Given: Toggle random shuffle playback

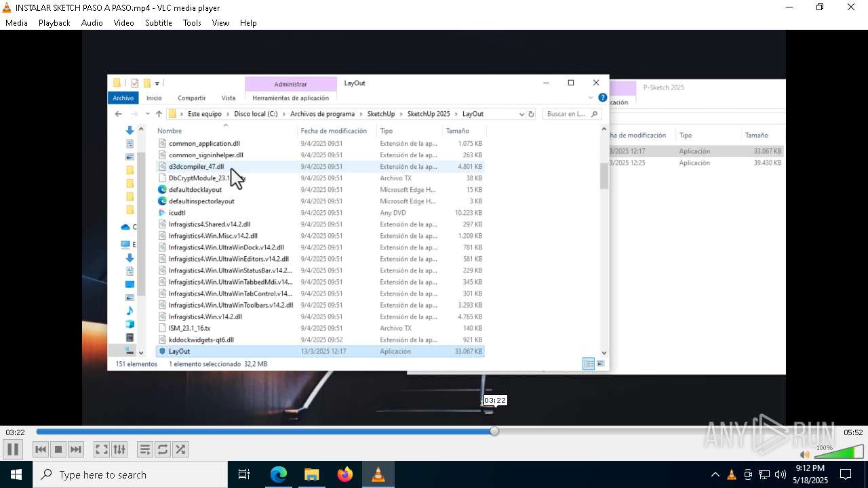Looking at the screenshot, I should (180, 449).
